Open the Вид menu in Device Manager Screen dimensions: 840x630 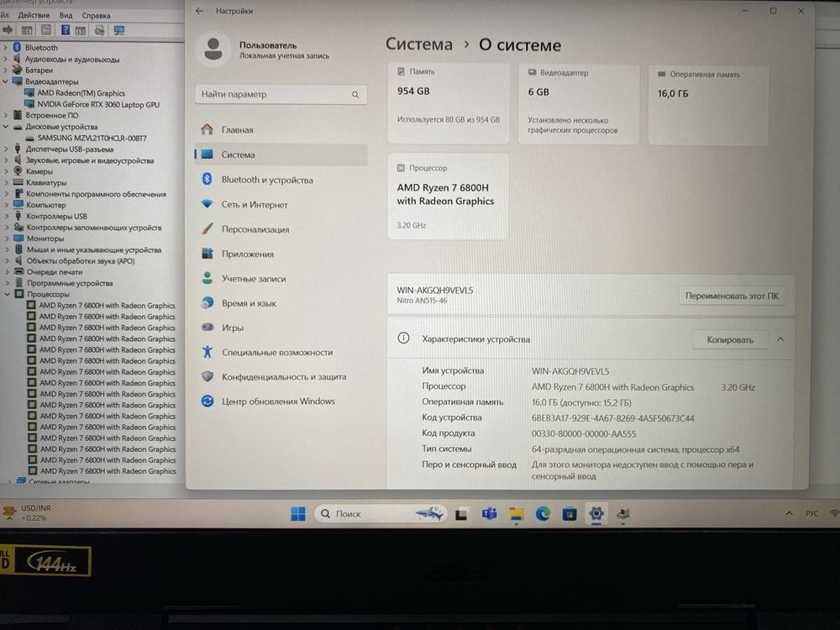66,15
